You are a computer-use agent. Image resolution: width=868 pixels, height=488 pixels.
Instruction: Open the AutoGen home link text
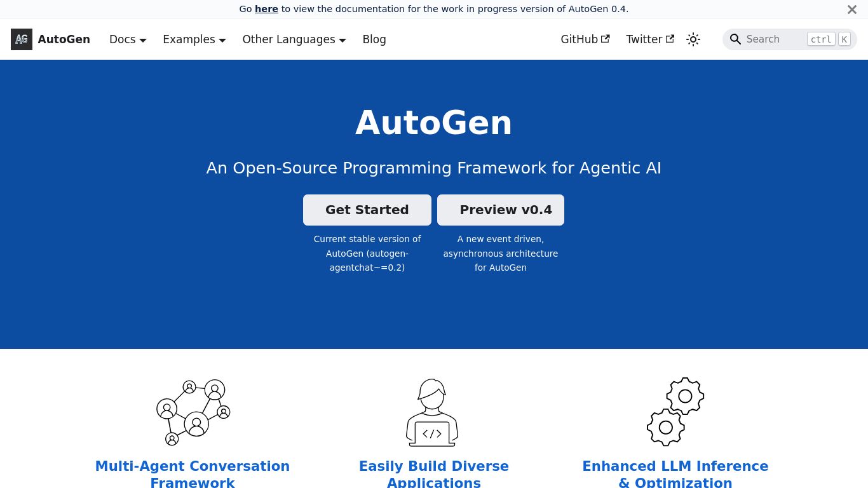64,39
